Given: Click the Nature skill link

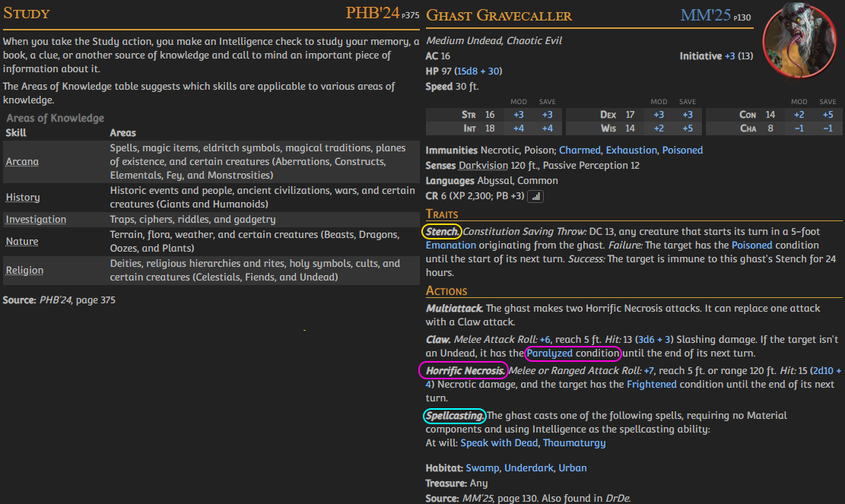Looking at the screenshot, I should click(x=21, y=241).
